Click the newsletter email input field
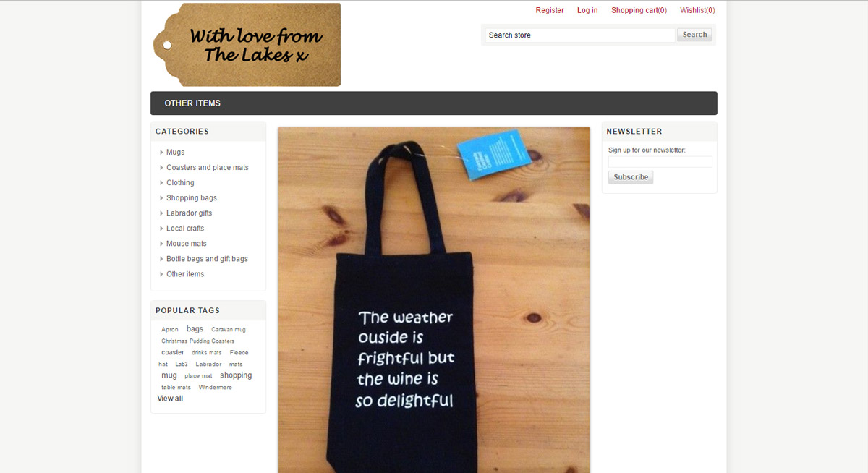Screen dimensions: 868x473 point(660,162)
